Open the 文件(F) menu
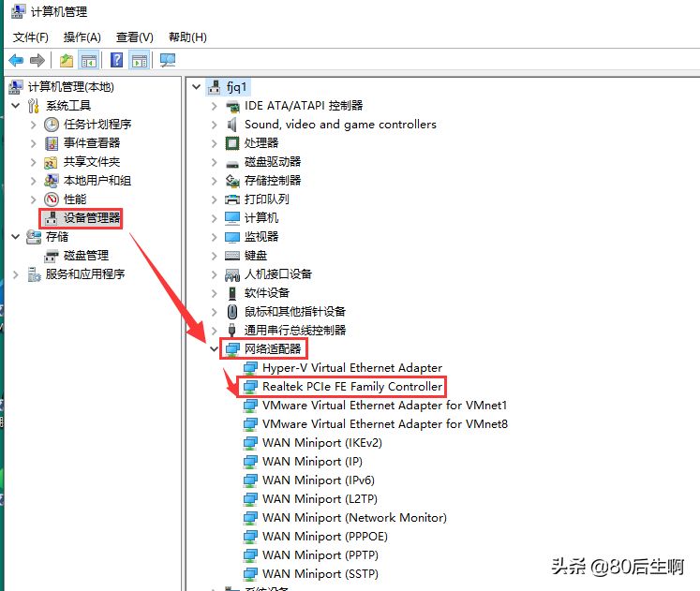Screen dimensions: 700x591 pos(30,37)
